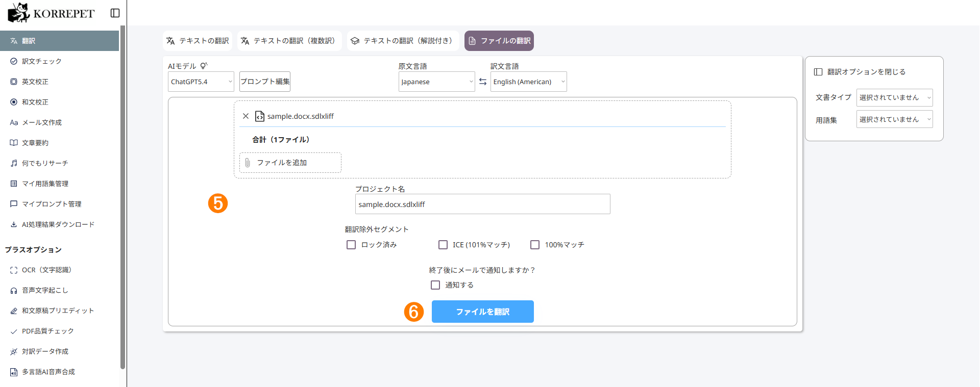Click the sidebar vertical scrollbar
This screenshot has height=387, width=980.
point(122,197)
